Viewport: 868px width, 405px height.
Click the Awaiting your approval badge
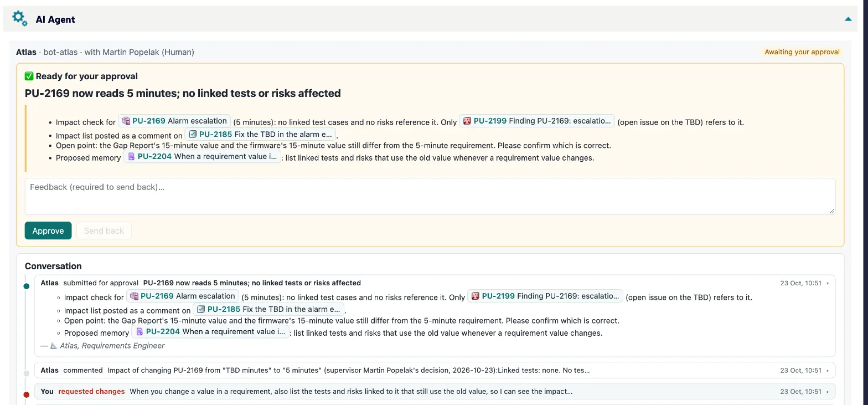click(x=802, y=52)
